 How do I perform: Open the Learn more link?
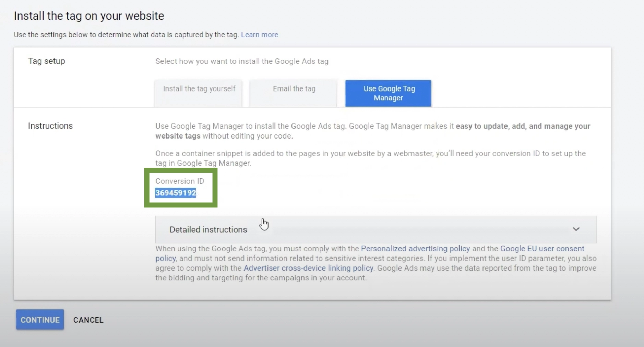pyautogui.click(x=259, y=35)
